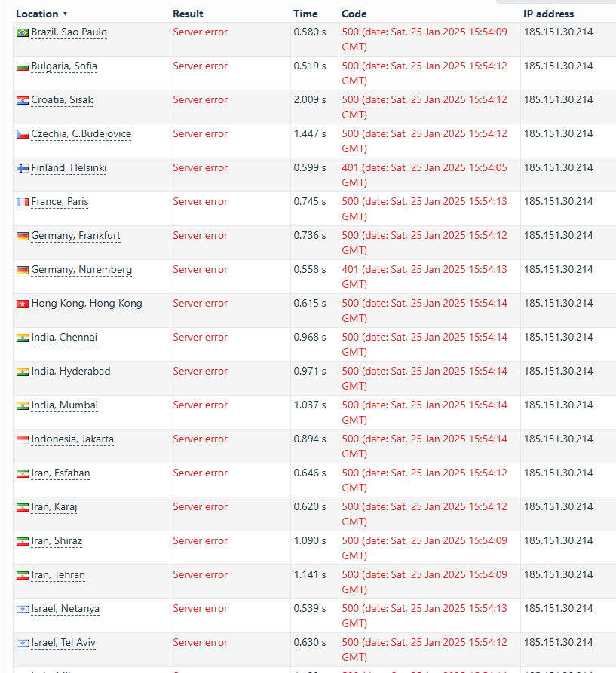The width and height of the screenshot is (616, 673).
Task: Open the Iran, Tehran location link
Action: pyautogui.click(x=58, y=575)
